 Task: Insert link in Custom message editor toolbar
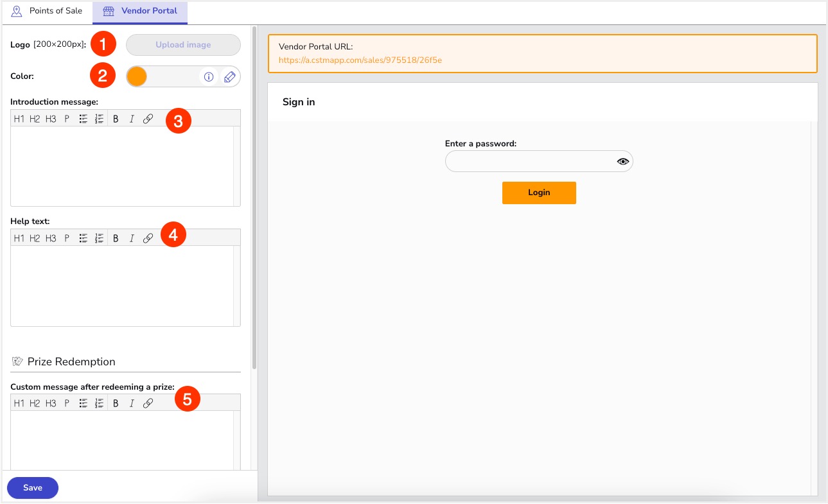click(x=148, y=403)
